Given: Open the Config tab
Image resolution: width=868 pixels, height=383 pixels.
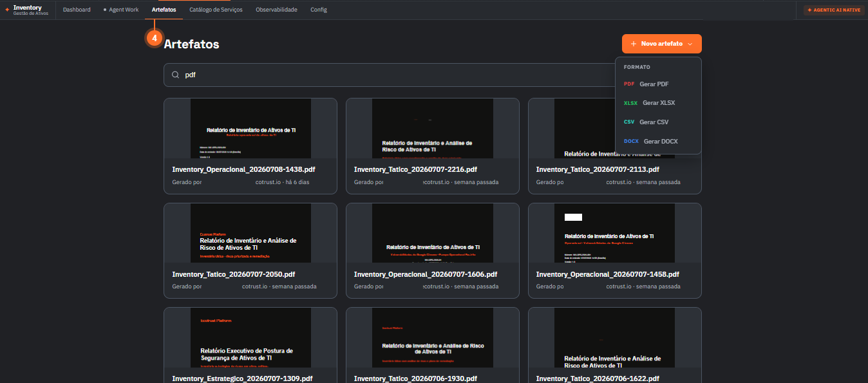Looking at the screenshot, I should click(x=319, y=10).
